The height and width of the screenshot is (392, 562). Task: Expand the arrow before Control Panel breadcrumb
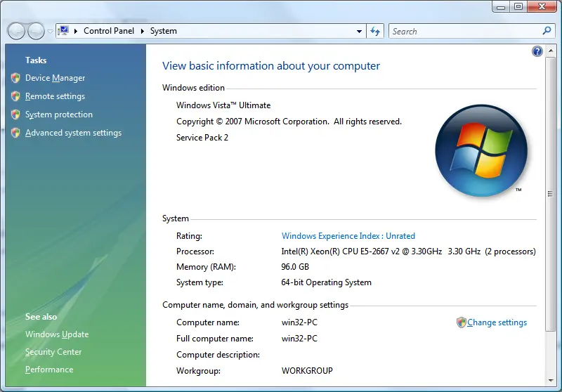[76, 31]
